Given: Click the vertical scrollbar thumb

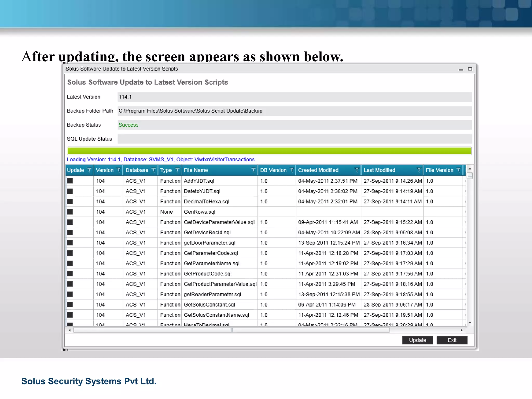Looking at the screenshot, I should click(x=470, y=176).
